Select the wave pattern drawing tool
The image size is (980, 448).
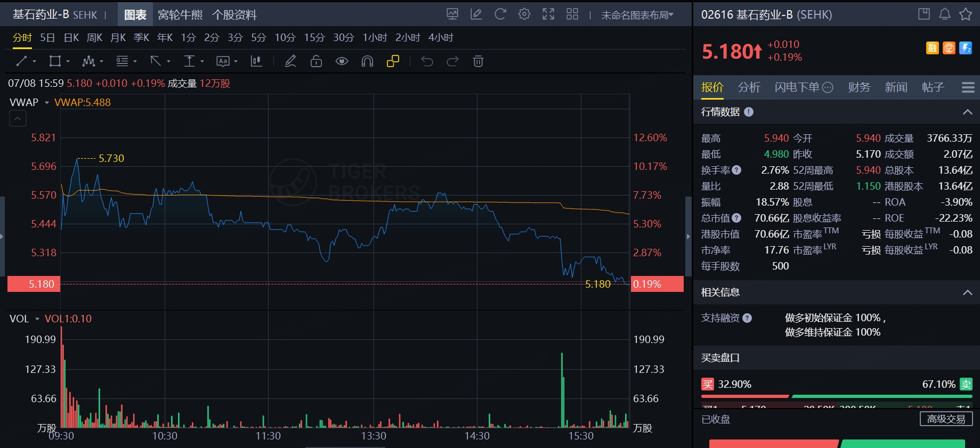88,61
